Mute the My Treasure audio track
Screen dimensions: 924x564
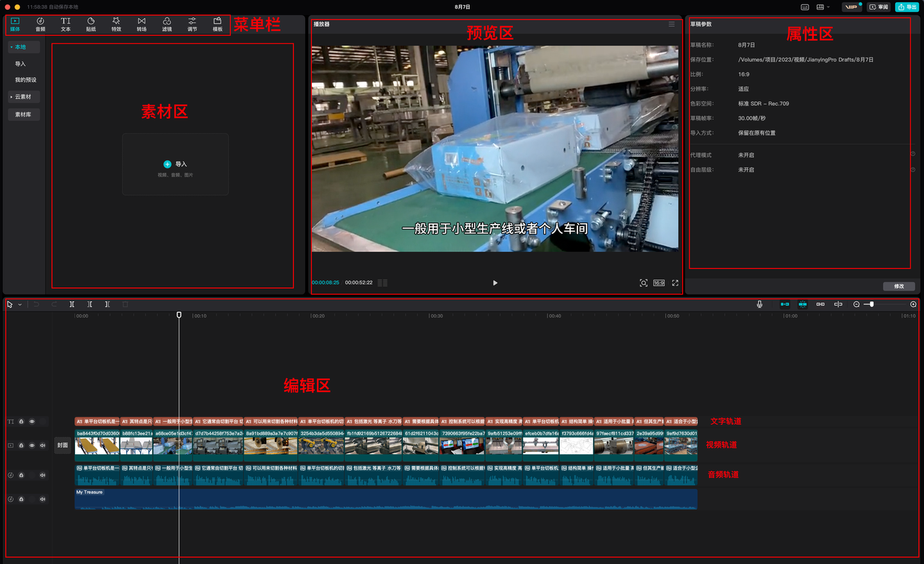click(43, 499)
